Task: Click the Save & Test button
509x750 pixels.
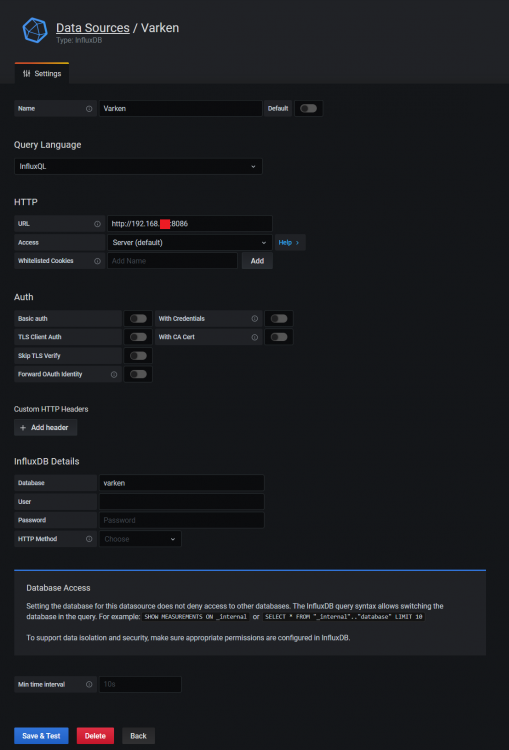Action: [x=41, y=736]
